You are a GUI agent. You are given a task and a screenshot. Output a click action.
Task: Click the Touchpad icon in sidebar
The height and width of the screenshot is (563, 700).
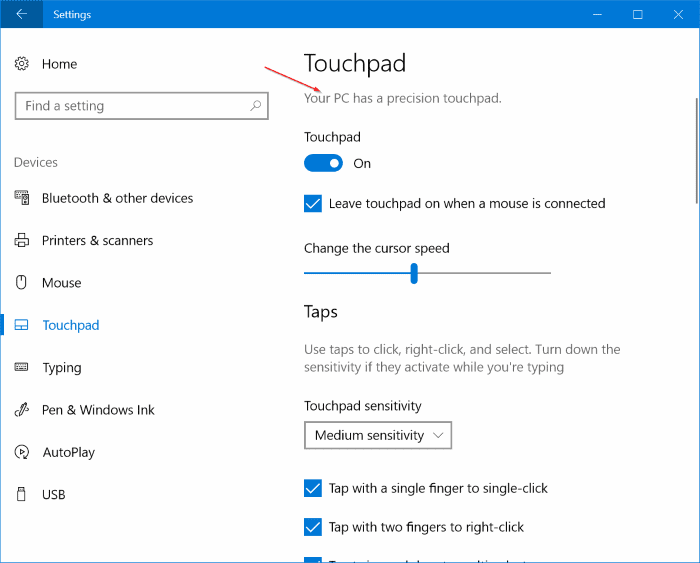click(x=21, y=325)
